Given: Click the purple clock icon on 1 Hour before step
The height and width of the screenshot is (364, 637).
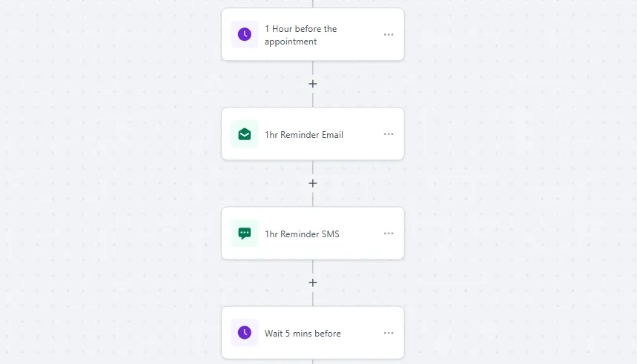Looking at the screenshot, I should pyautogui.click(x=245, y=35).
